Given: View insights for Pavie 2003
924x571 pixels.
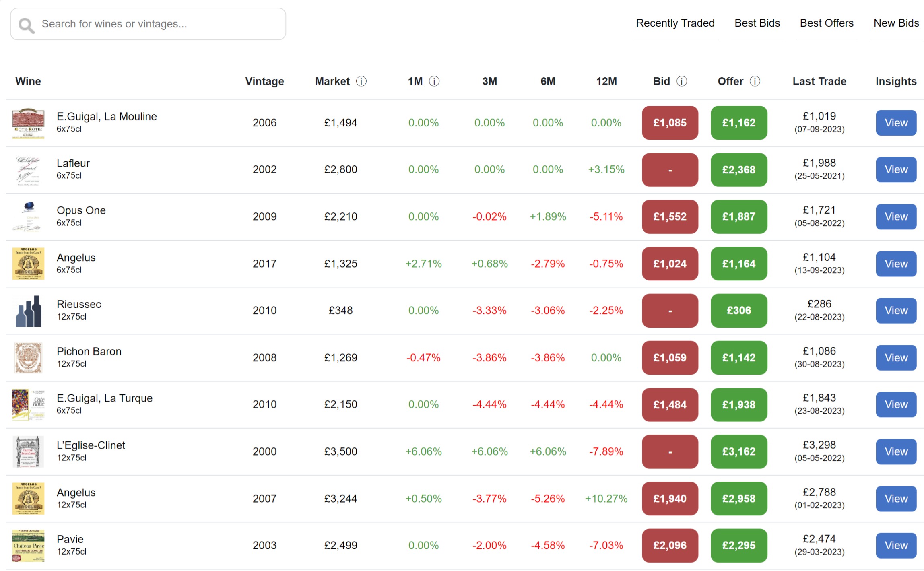Looking at the screenshot, I should 896,546.
